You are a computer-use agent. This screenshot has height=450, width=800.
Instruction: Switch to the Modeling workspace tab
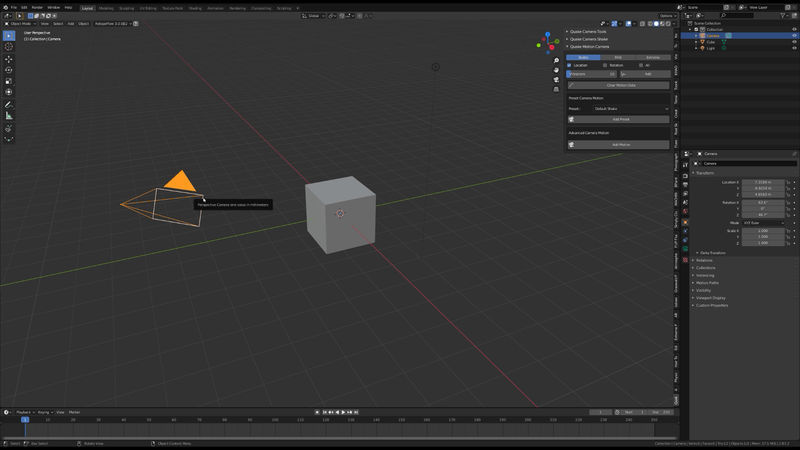tap(106, 8)
